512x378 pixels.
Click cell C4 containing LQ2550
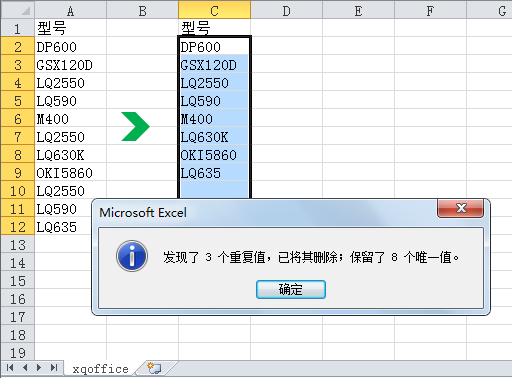(x=214, y=82)
